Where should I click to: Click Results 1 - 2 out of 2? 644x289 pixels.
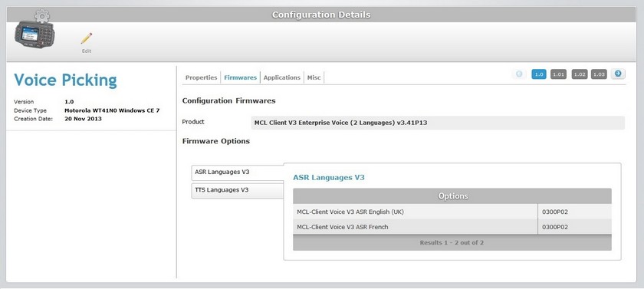[x=452, y=242]
